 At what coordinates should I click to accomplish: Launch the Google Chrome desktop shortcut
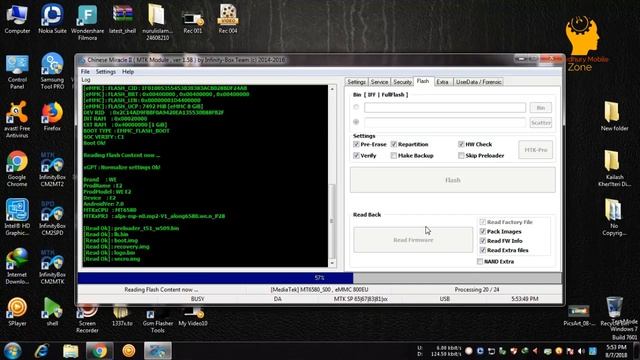(17, 169)
